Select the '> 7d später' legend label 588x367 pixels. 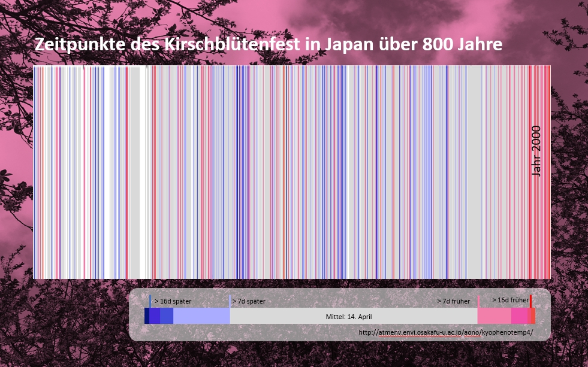coord(249,301)
